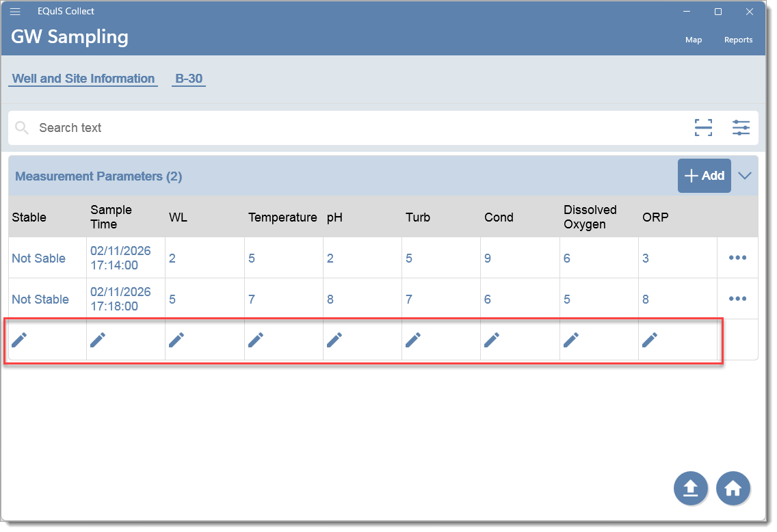The image size is (777, 532).
Task: Open the B-30 breadcrumb link
Action: coord(189,79)
